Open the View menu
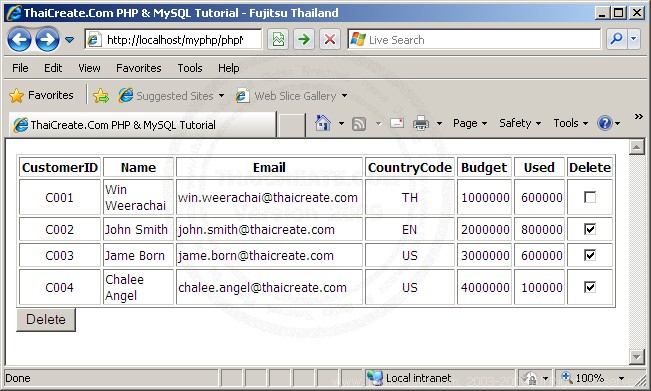This screenshot has height=391, width=651. pyautogui.click(x=89, y=68)
